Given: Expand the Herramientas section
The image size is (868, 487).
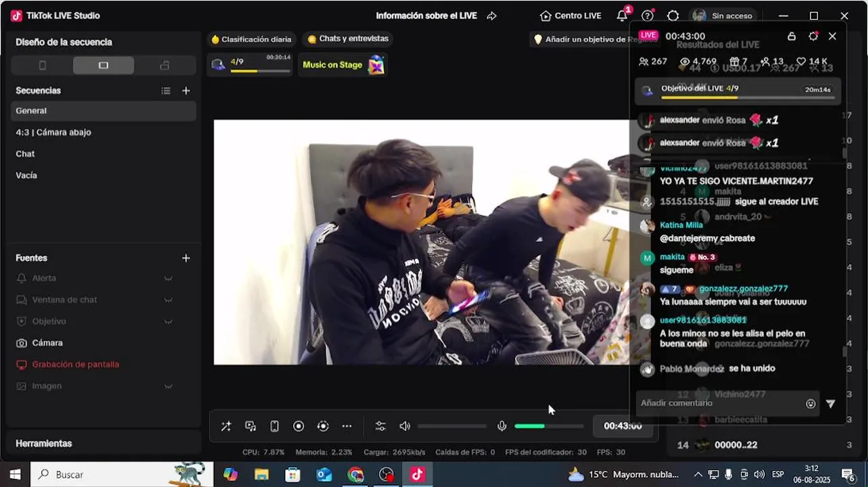Looking at the screenshot, I should (103, 444).
